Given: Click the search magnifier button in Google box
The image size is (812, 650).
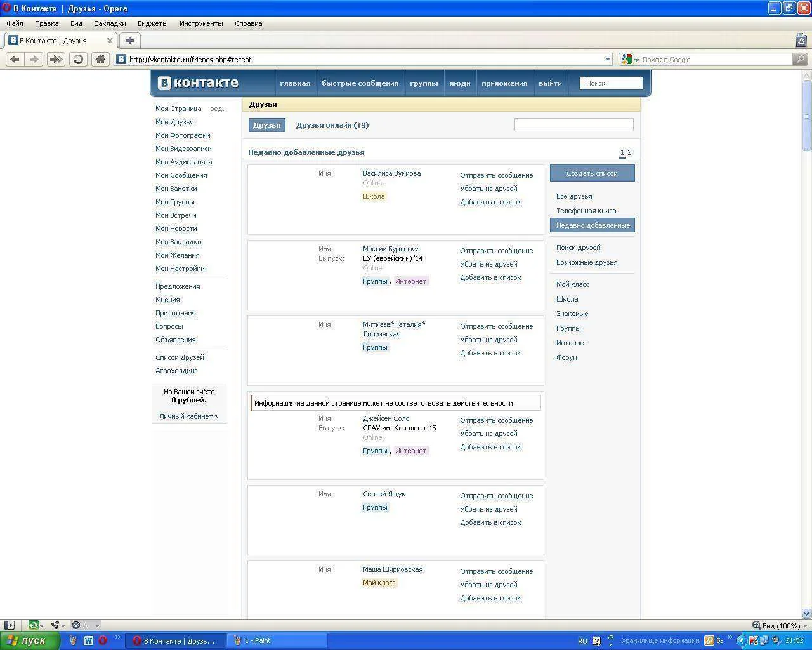Looking at the screenshot, I should point(800,59).
